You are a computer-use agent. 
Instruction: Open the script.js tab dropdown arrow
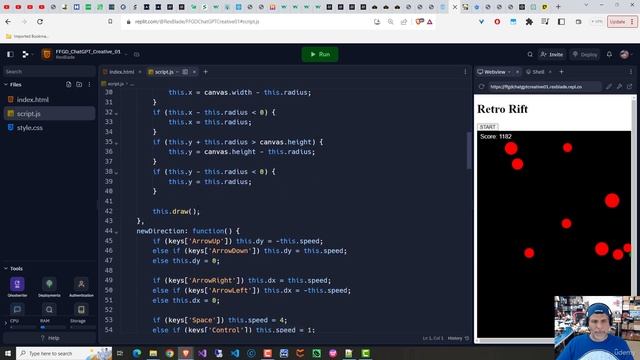click(178, 72)
